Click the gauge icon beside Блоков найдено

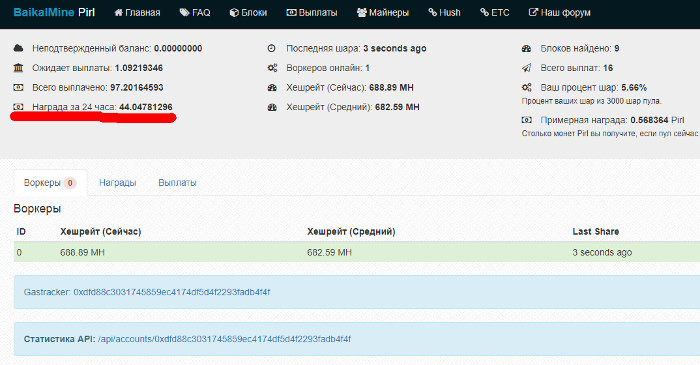tap(526, 48)
